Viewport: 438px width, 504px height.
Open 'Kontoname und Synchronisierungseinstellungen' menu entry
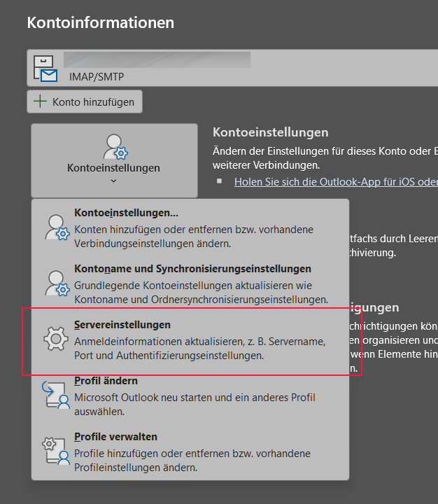192,269
